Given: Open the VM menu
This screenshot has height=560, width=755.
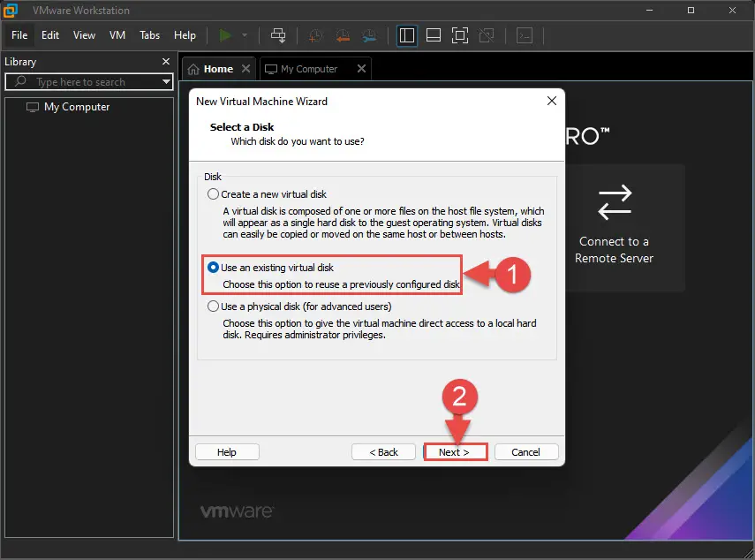Looking at the screenshot, I should point(117,35).
